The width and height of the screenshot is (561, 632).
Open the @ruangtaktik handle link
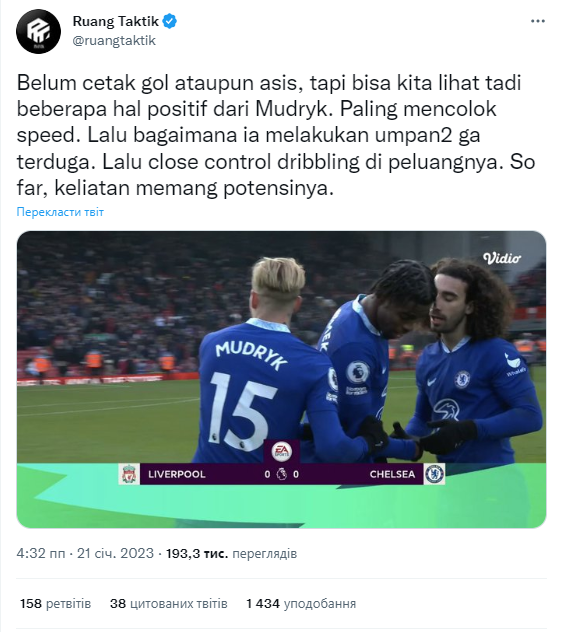pyautogui.click(x=114, y=40)
